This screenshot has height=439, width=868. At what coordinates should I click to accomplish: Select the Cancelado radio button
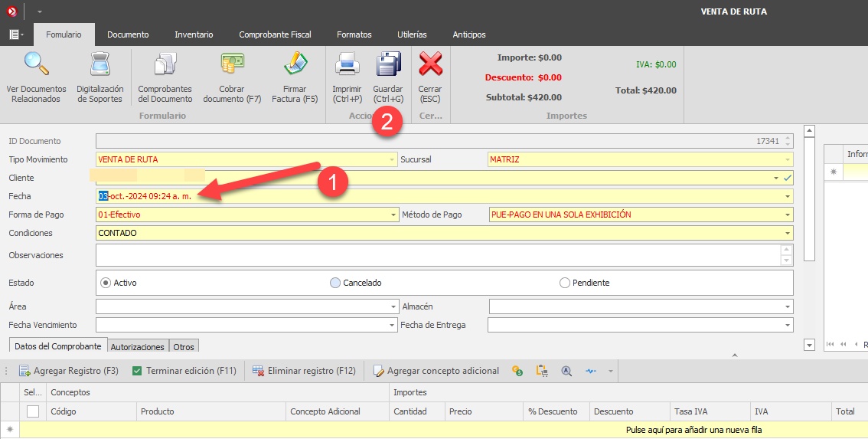(x=335, y=283)
